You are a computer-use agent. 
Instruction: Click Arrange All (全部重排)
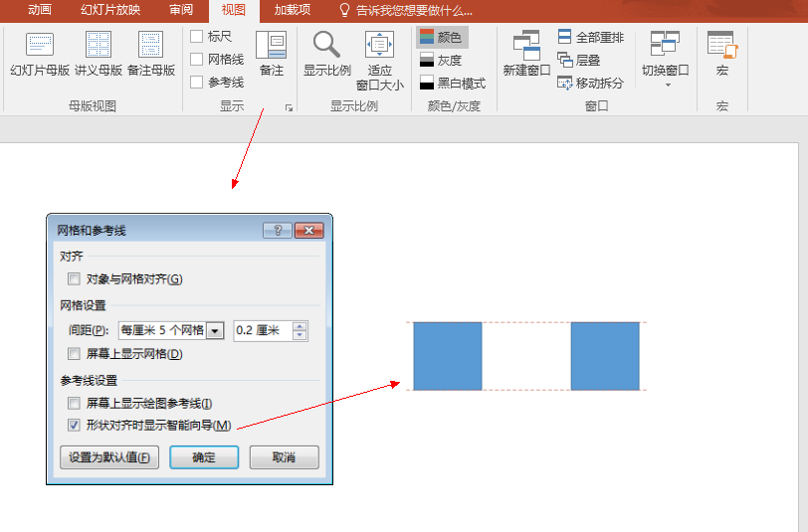pos(590,37)
